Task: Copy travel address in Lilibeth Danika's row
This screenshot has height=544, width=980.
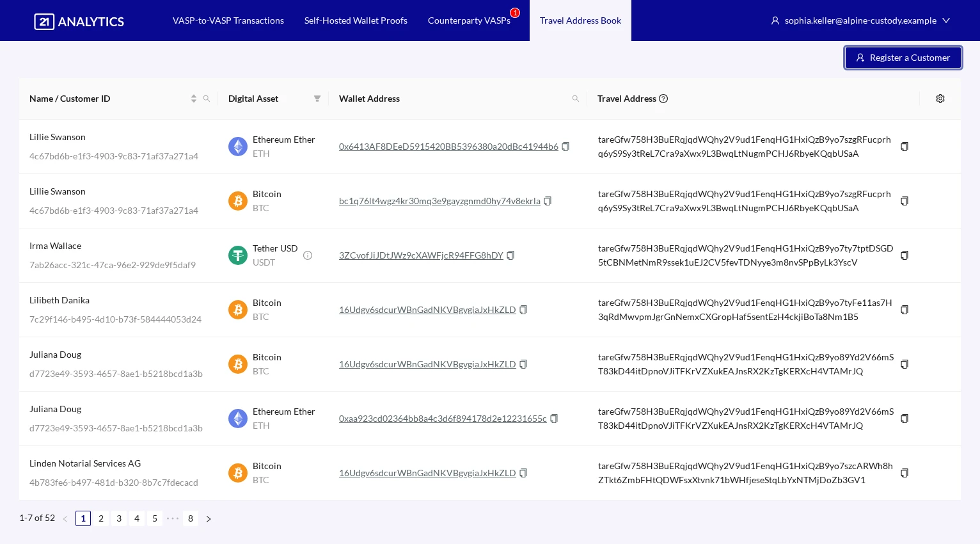Action: coord(905,310)
